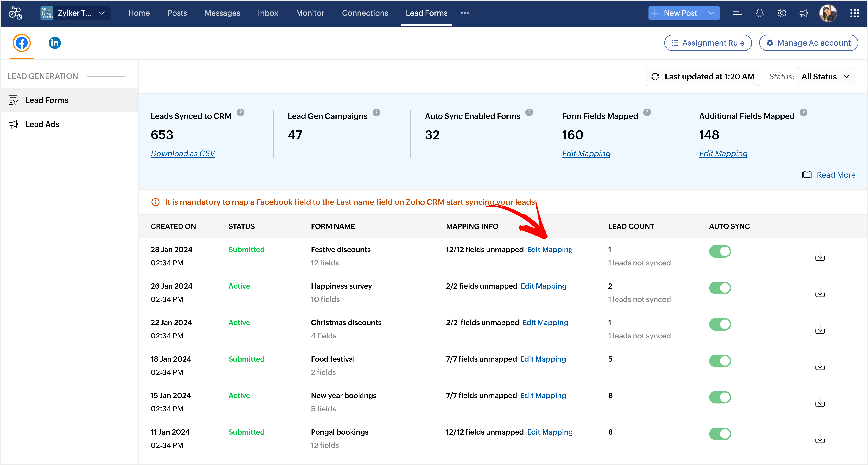Select the Lead Forms top navigation tab
This screenshot has height=465, width=868.
pyautogui.click(x=427, y=13)
